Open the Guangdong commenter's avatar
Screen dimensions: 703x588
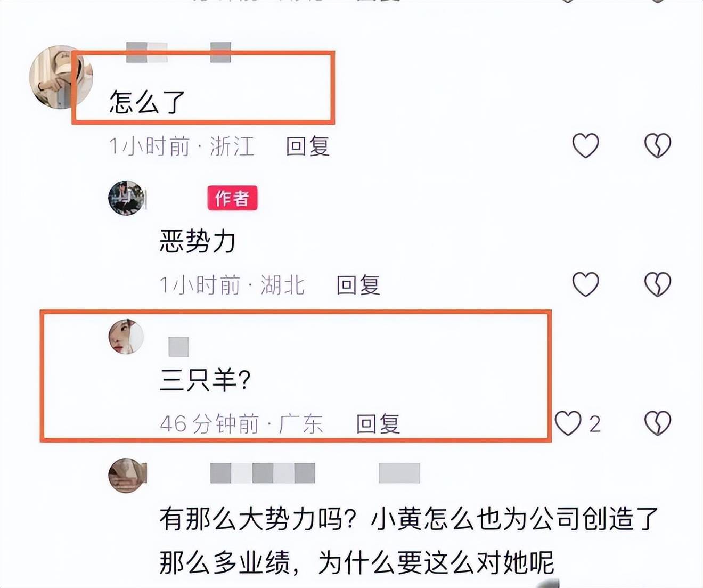pos(126,337)
